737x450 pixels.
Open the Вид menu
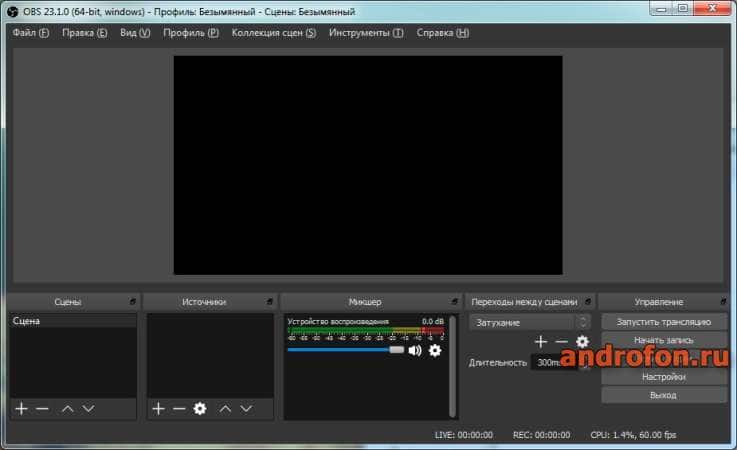coord(135,33)
